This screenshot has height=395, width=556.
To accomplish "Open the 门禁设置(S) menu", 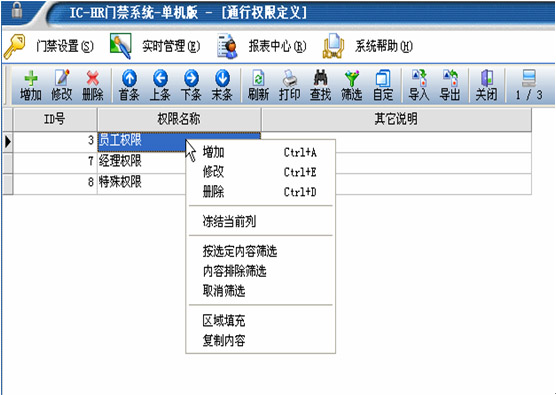I will pyautogui.click(x=49, y=46).
